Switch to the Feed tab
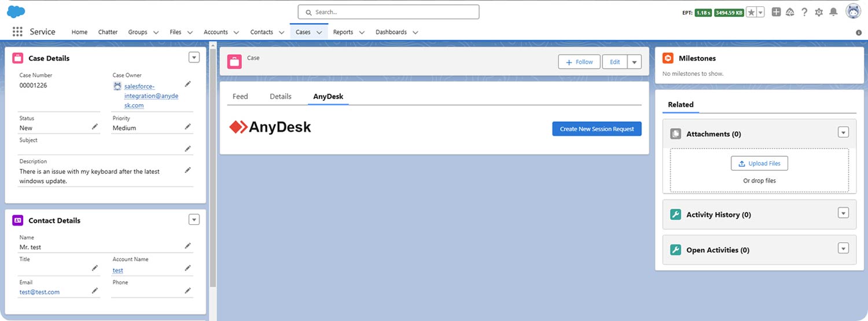Image resolution: width=868 pixels, height=321 pixels. 240,97
